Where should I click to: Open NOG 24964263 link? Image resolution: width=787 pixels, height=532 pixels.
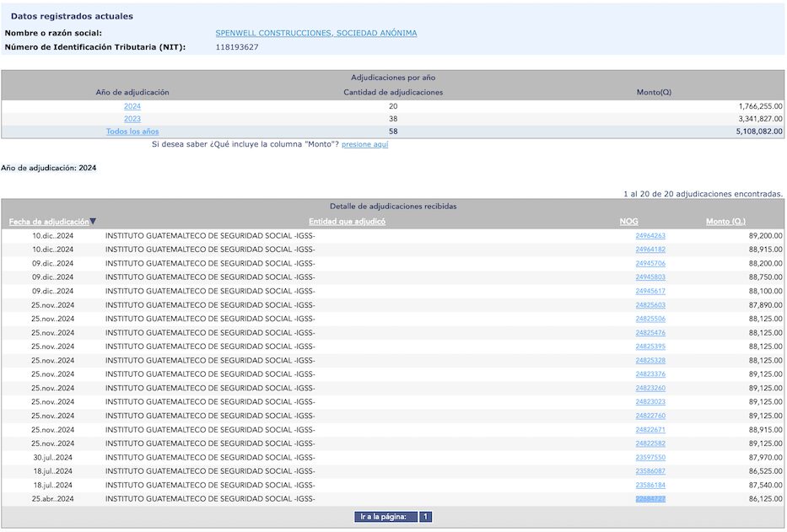pos(650,236)
